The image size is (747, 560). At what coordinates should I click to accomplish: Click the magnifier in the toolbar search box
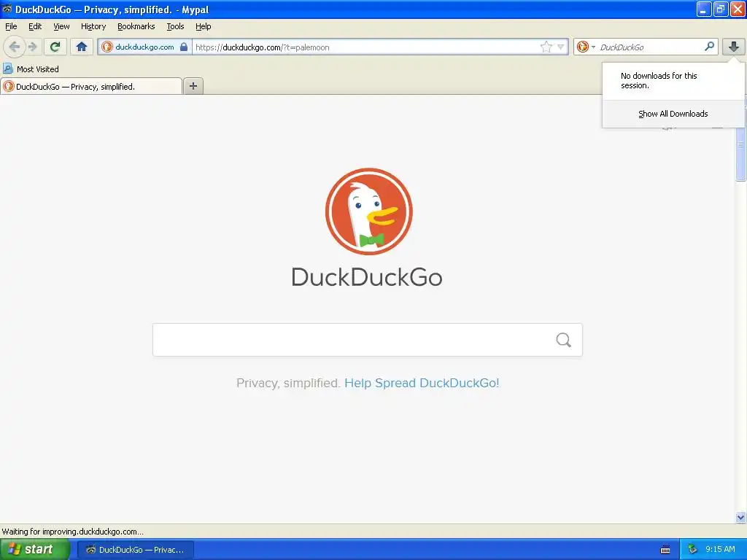click(709, 46)
